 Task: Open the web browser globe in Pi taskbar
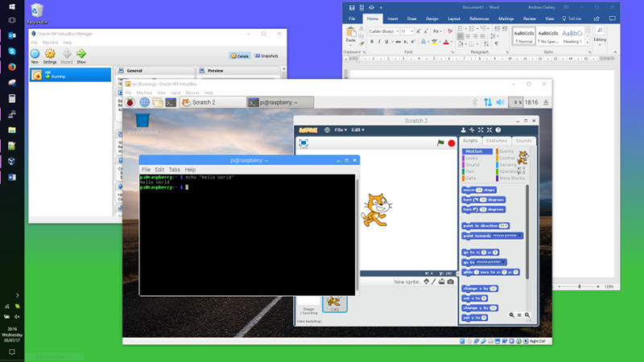click(x=145, y=102)
